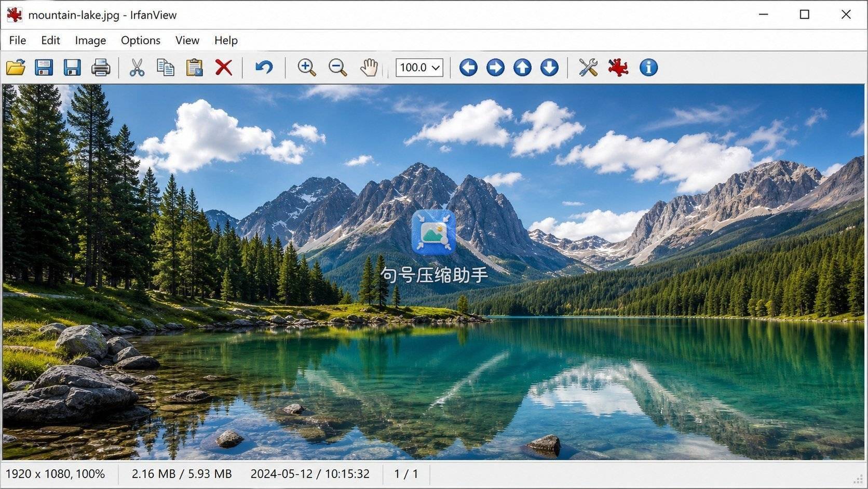This screenshot has height=489, width=868.
Task: Click the Undo arrow icon
Action: 264,68
